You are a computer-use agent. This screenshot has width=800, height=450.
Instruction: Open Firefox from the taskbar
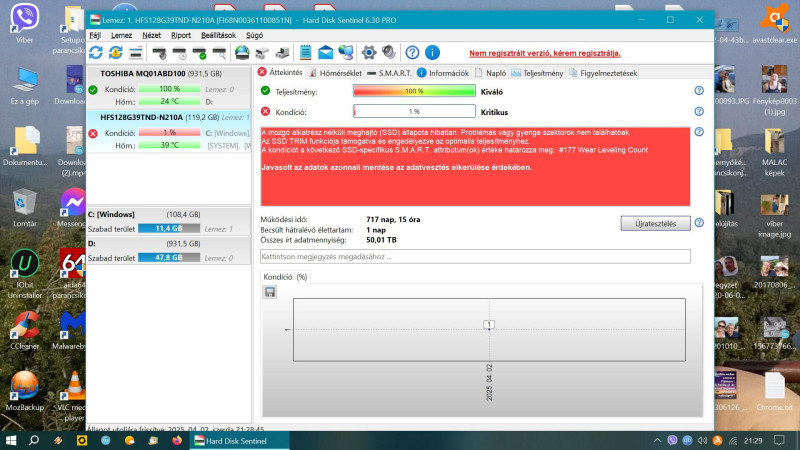(x=177, y=440)
